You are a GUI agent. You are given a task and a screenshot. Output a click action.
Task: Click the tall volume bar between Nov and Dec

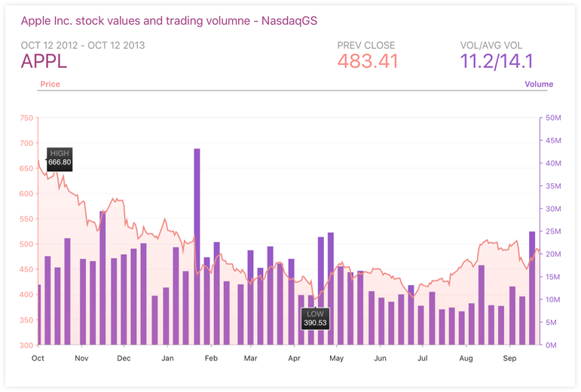(x=102, y=278)
